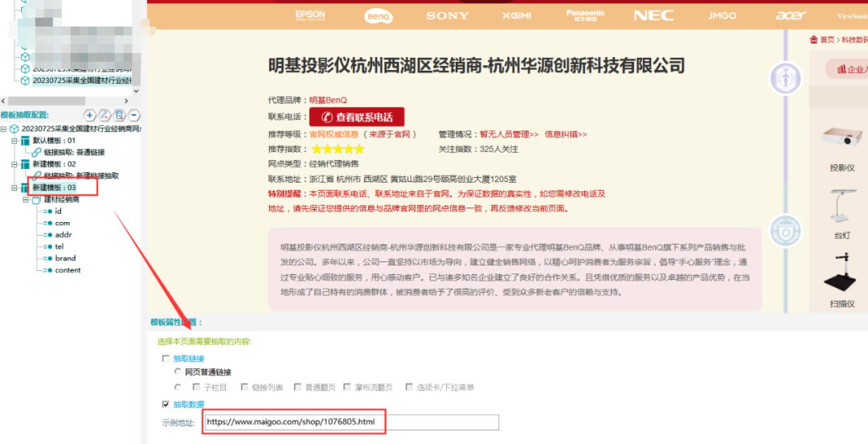Click the down arrow of task list scrollbar

pyautogui.click(x=136, y=91)
